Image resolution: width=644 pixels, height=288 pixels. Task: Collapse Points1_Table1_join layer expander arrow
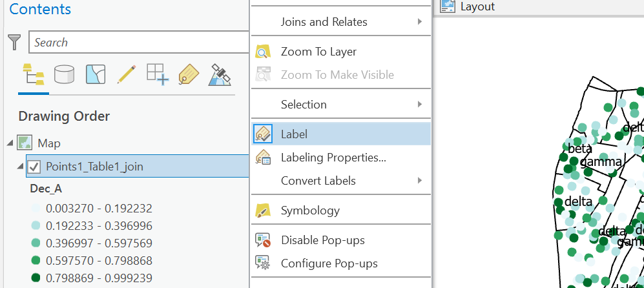point(20,167)
